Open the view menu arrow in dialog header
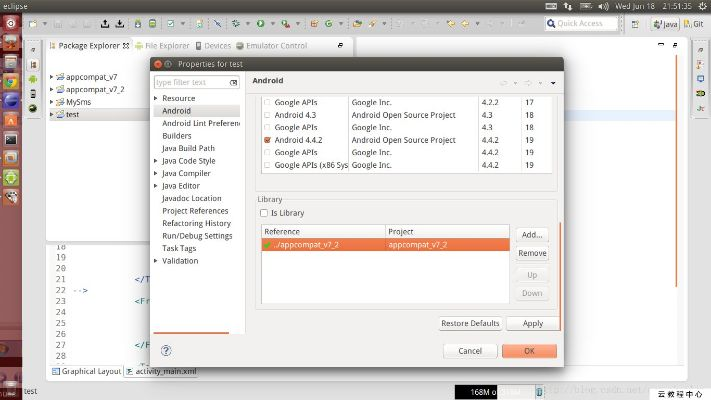The width and height of the screenshot is (711, 400). pyautogui.click(x=552, y=82)
